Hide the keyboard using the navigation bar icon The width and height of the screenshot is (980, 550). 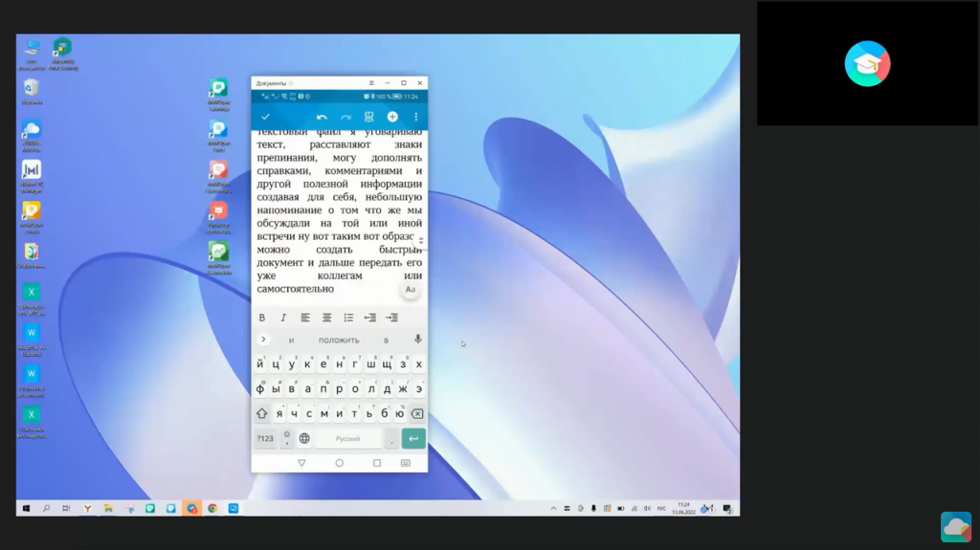coord(406,463)
